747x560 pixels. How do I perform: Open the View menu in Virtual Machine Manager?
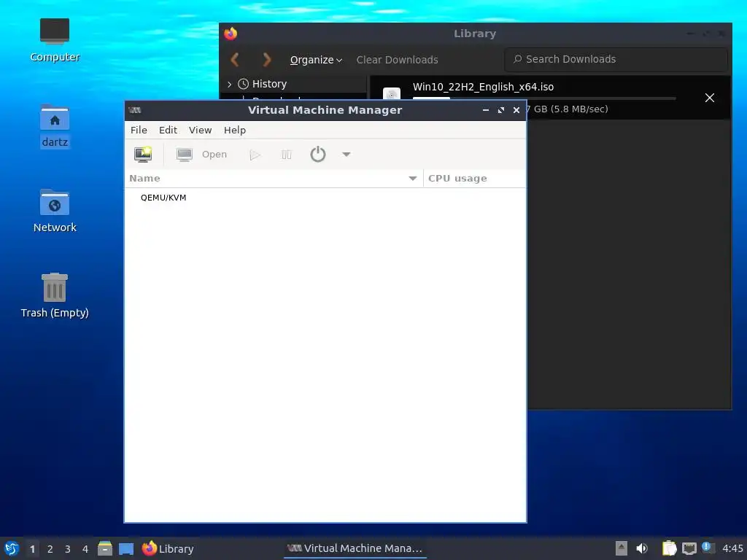[x=200, y=130]
